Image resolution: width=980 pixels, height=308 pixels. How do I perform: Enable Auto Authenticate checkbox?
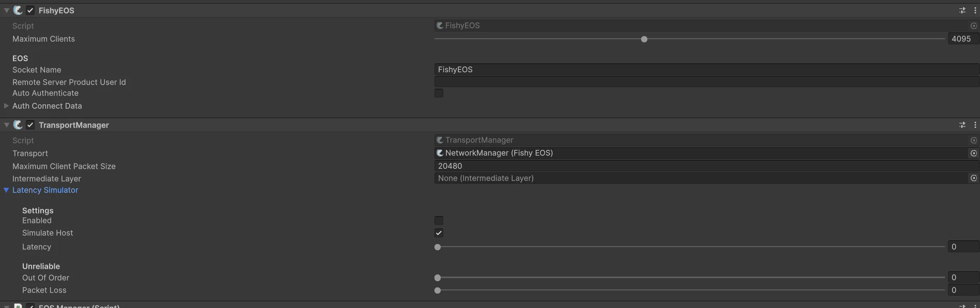pos(439,93)
